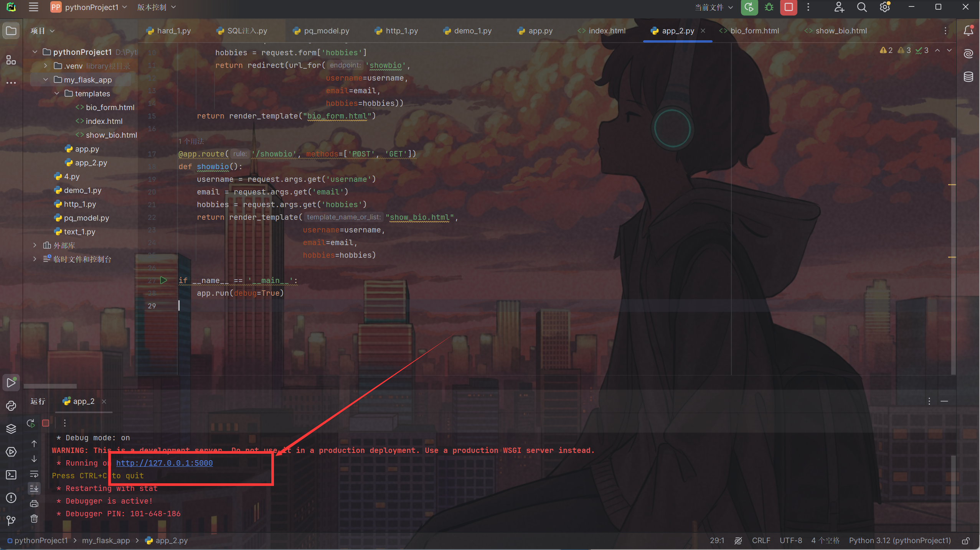Open the Python Packages tool window
Image resolution: width=980 pixels, height=550 pixels.
tap(11, 428)
